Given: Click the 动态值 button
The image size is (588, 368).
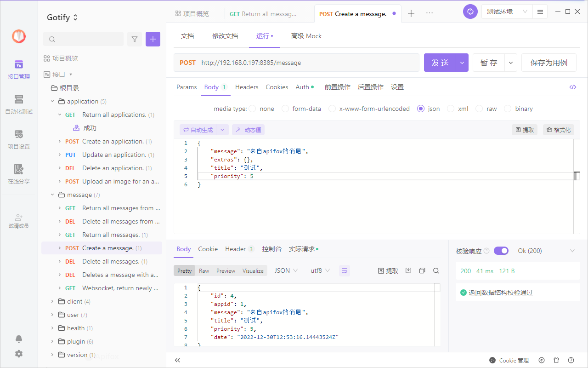Looking at the screenshot, I should 248,130.
